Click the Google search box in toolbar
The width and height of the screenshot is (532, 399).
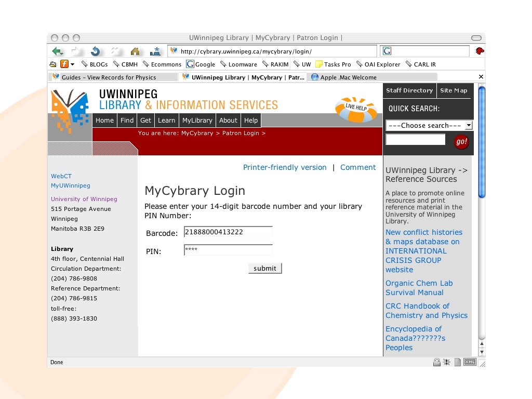tap(425, 51)
